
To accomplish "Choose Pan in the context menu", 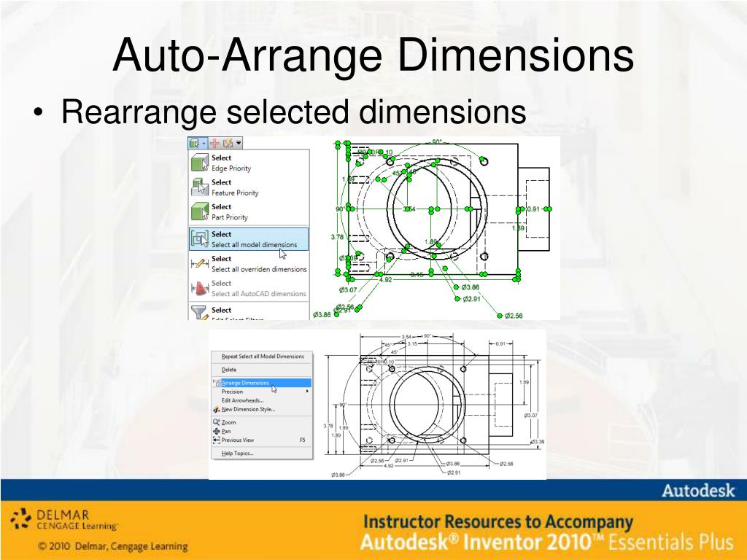I will coord(263,432).
